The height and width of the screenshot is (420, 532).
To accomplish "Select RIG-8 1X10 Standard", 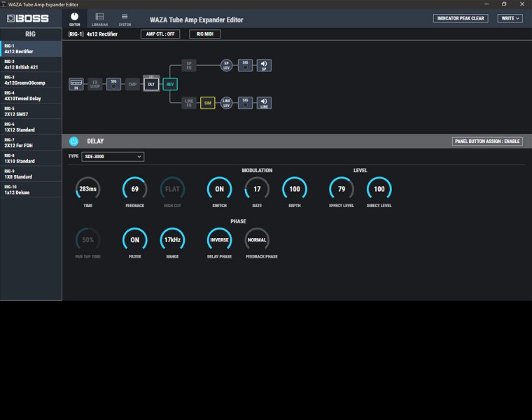I will (x=31, y=158).
